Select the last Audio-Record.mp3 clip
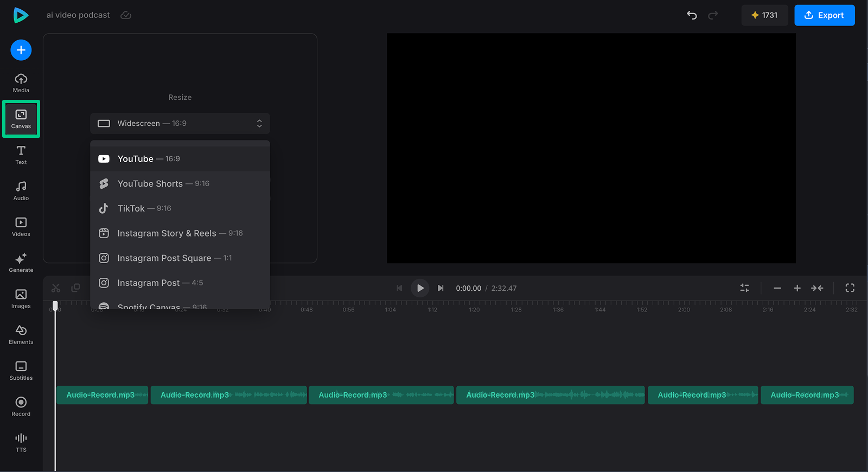Image resolution: width=868 pixels, height=472 pixels. (807, 395)
